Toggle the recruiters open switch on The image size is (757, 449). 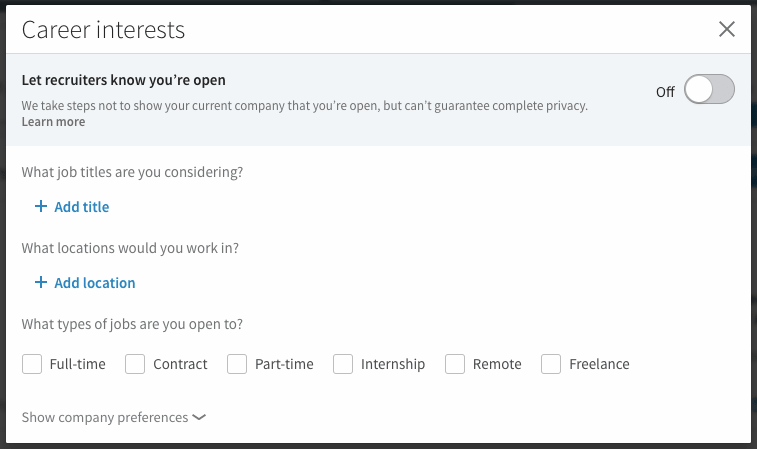[x=709, y=89]
